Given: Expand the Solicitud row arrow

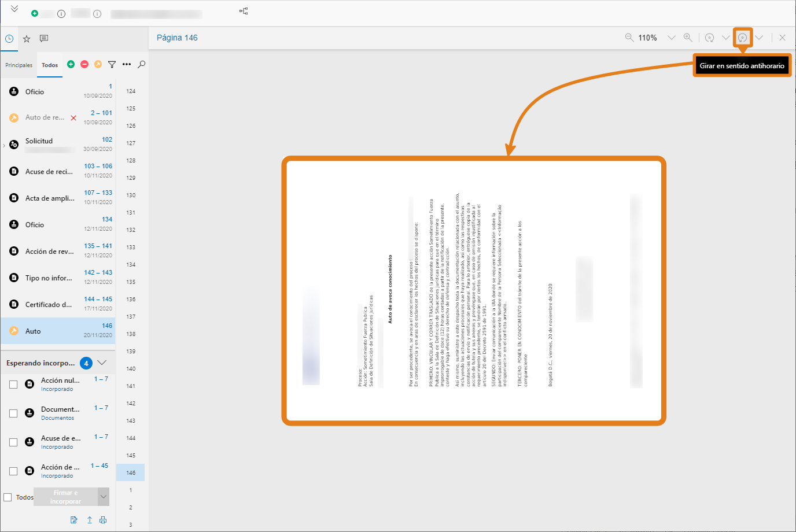Looking at the screenshot, I should coord(4,145).
